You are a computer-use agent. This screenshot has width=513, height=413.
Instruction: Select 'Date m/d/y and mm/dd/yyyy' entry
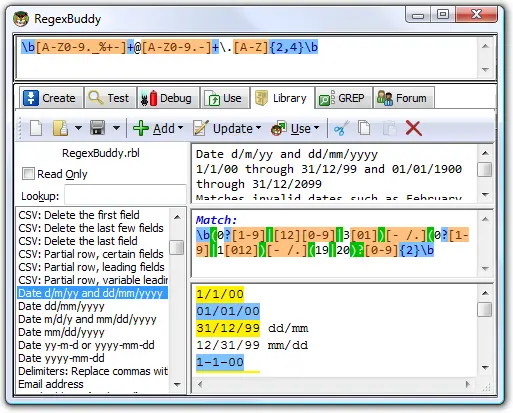point(93,319)
